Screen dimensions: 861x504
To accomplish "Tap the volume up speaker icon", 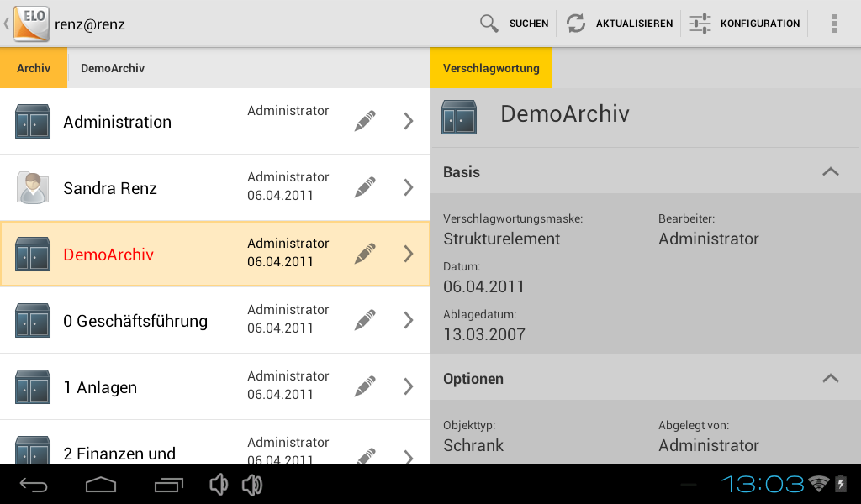I will coord(252,485).
